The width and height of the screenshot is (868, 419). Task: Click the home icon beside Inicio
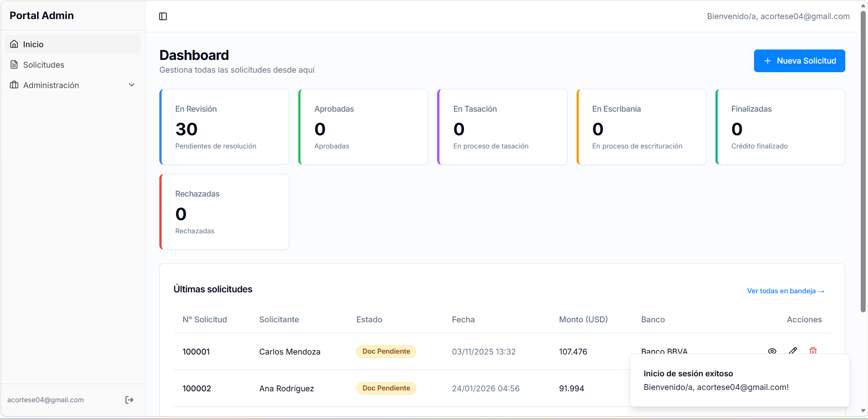[x=14, y=44]
